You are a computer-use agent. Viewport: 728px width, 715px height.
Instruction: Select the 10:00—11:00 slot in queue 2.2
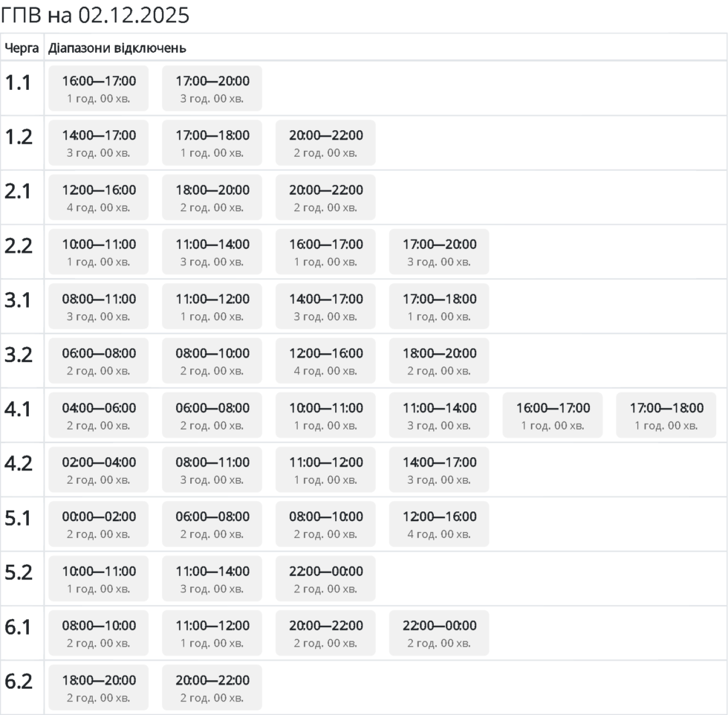99,251
